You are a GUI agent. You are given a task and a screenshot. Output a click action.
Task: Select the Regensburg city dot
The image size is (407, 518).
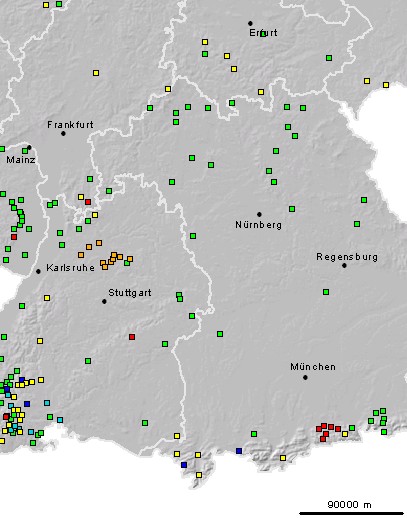344,265
